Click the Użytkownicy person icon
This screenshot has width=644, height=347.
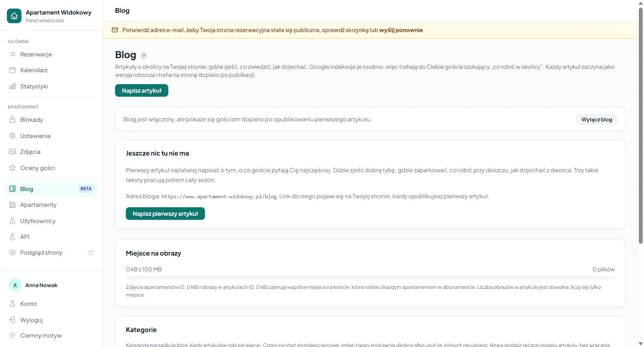point(12,221)
